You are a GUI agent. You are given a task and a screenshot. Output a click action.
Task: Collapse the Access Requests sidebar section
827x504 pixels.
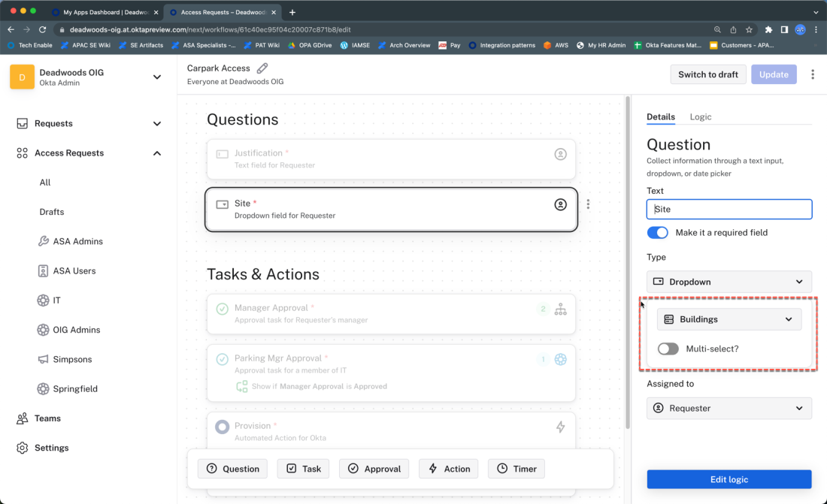tap(157, 153)
